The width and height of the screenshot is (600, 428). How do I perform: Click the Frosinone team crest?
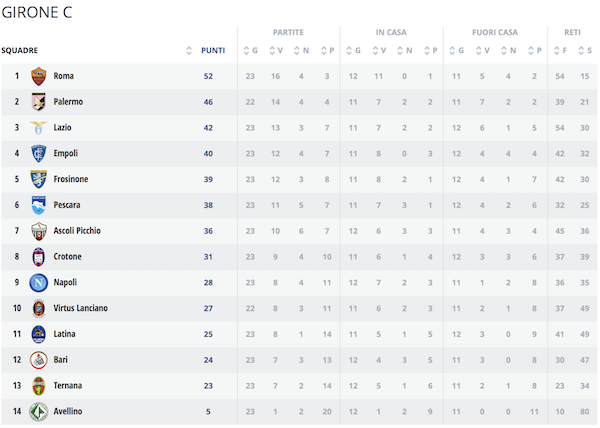coord(39,179)
